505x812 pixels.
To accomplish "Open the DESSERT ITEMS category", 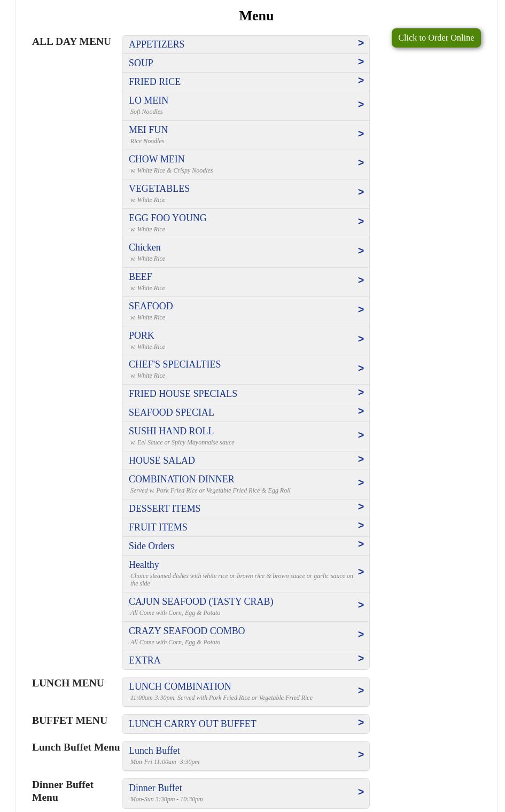I will [165, 509].
